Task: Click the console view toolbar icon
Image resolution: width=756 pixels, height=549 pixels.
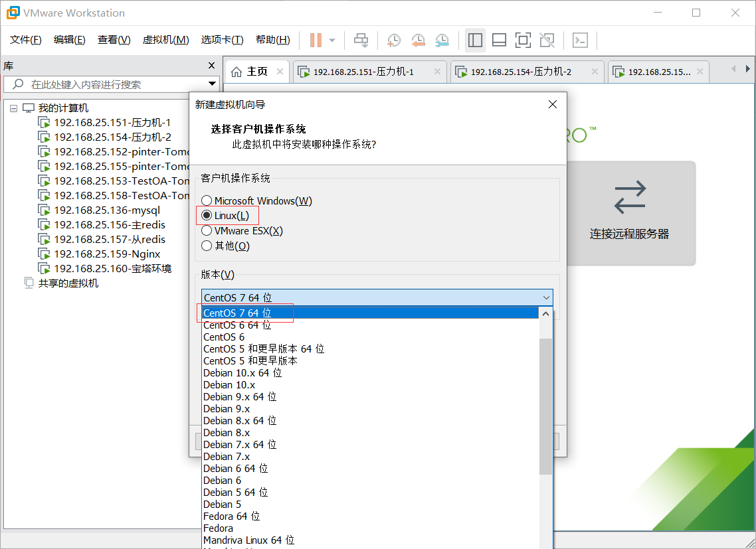Action: (580, 40)
